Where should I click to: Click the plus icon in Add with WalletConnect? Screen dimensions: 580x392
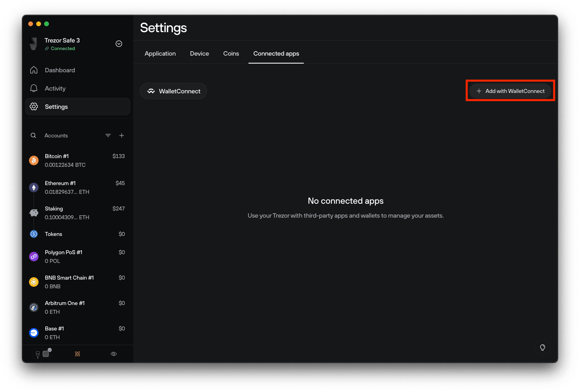point(479,91)
